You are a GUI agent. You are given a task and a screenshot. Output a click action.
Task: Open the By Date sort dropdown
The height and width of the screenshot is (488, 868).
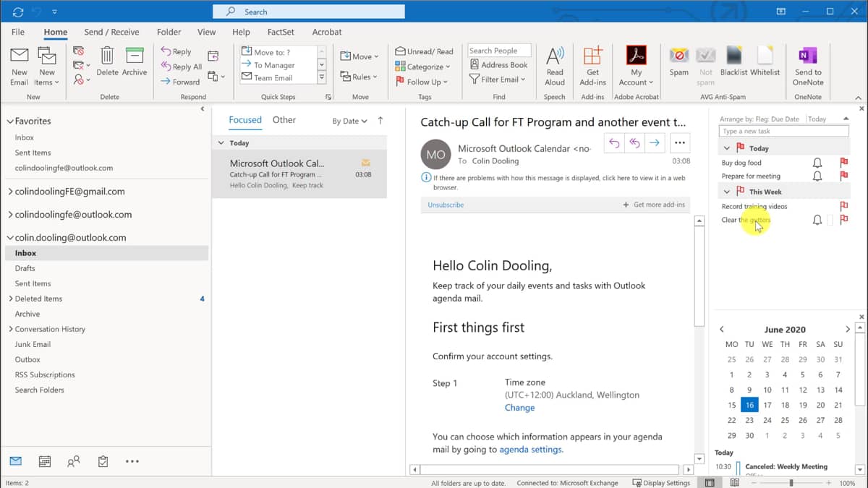tap(349, 121)
